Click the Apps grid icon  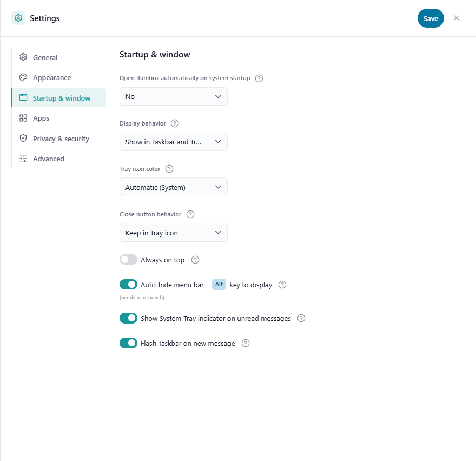click(23, 118)
